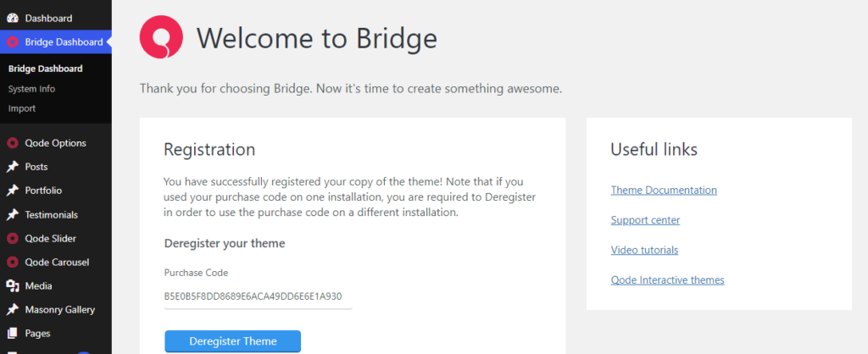Click the Masonry Gallery pin icon
This screenshot has width=868, height=354.
pyautogui.click(x=12, y=310)
